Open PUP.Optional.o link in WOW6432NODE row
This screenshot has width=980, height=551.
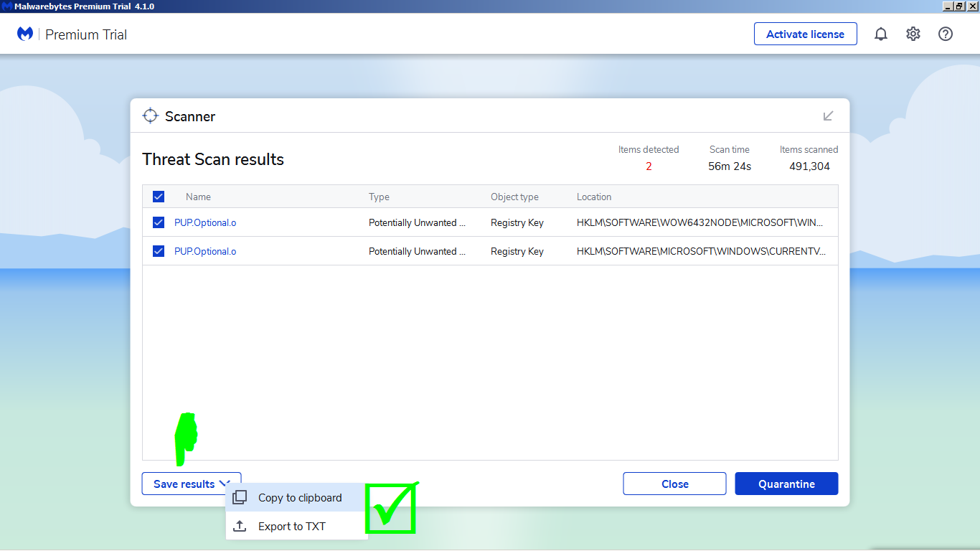pyautogui.click(x=205, y=222)
